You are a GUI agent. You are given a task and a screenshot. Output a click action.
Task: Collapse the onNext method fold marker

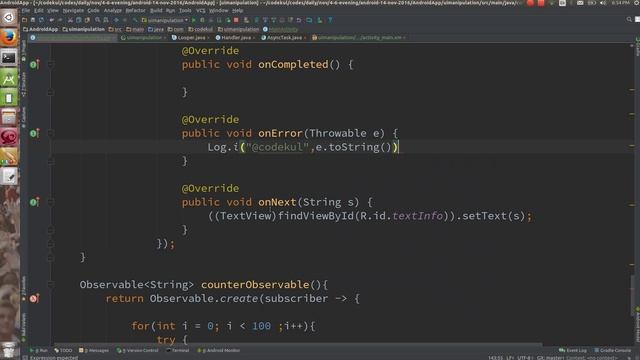51,202
